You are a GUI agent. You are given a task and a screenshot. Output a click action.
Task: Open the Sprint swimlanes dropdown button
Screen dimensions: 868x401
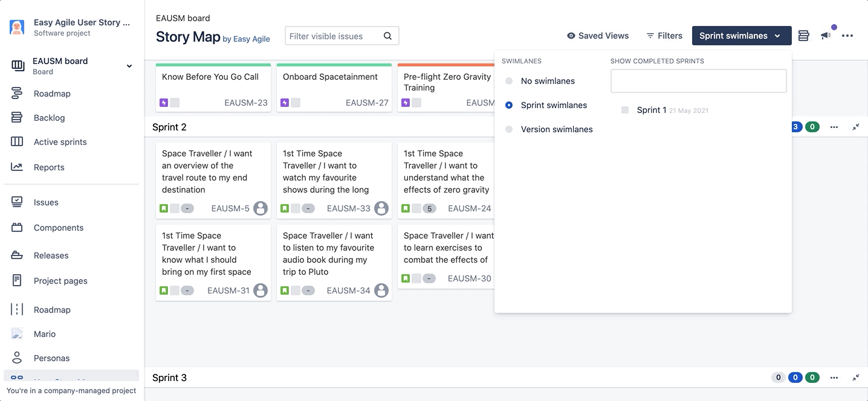[741, 36]
